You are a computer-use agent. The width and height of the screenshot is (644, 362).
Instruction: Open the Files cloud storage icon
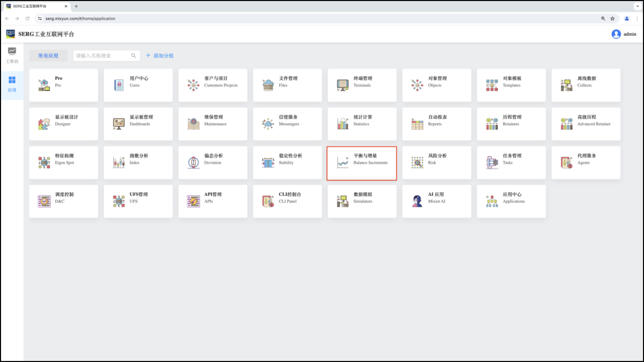point(268,85)
